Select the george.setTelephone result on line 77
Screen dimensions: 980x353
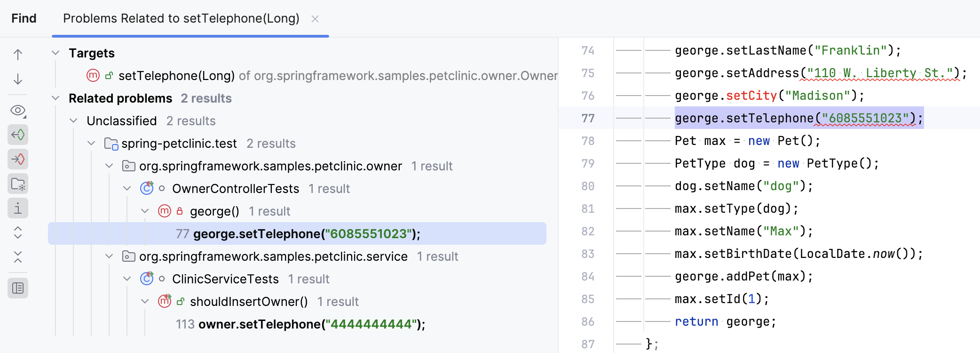click(307, 234)
